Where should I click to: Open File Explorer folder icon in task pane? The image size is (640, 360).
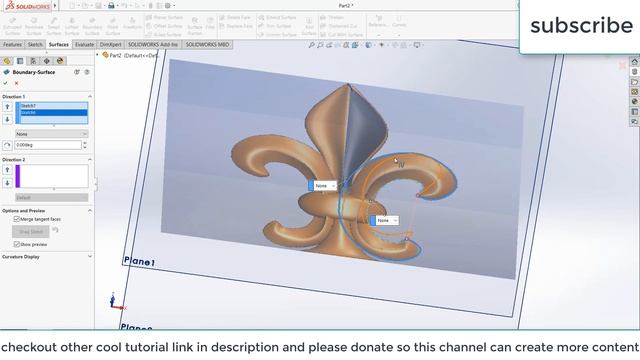point(634,82)
